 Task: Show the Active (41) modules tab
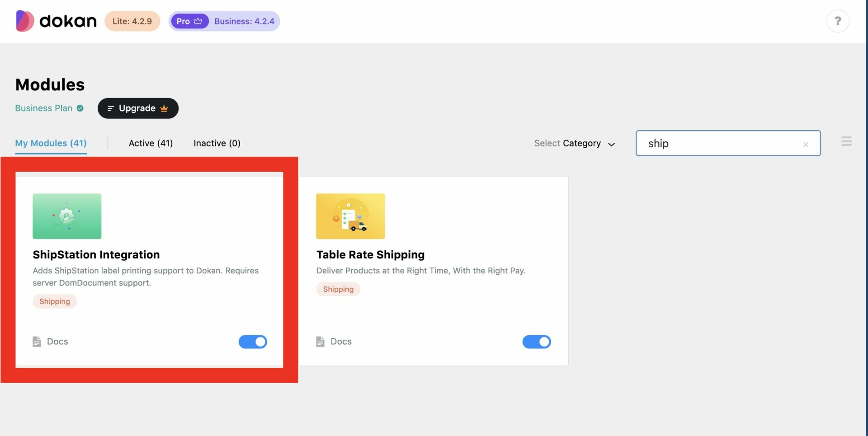151,143
